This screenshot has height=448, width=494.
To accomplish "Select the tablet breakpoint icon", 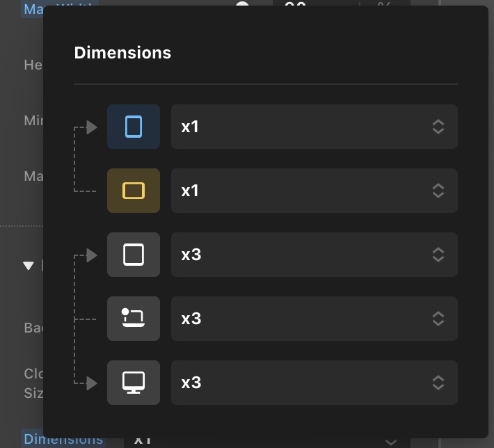I will pos(134,255).
